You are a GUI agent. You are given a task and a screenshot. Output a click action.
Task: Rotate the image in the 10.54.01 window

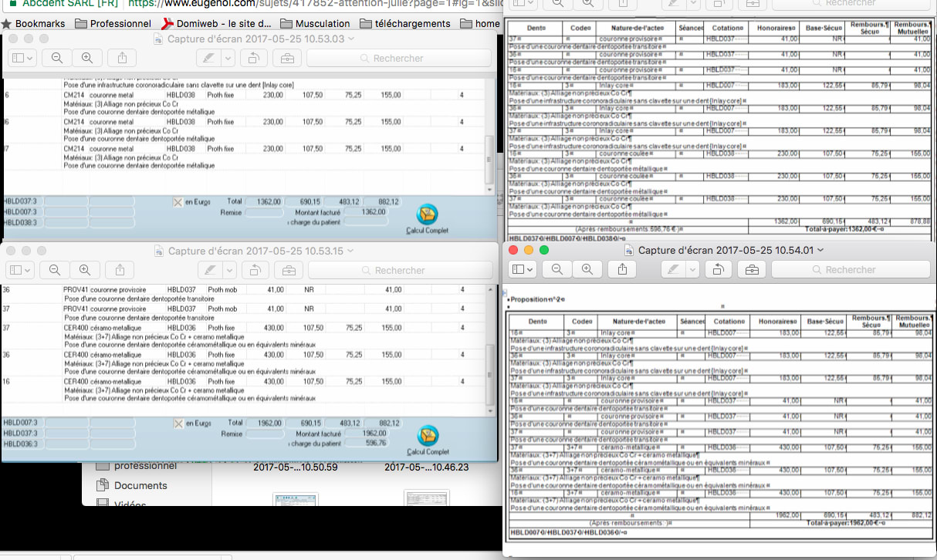tap(718, 269)
